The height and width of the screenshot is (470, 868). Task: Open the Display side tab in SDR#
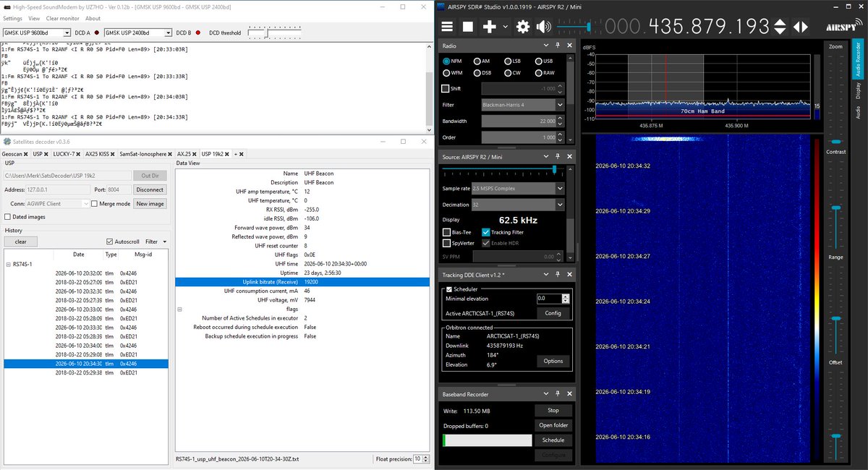(x=858, y=90)
